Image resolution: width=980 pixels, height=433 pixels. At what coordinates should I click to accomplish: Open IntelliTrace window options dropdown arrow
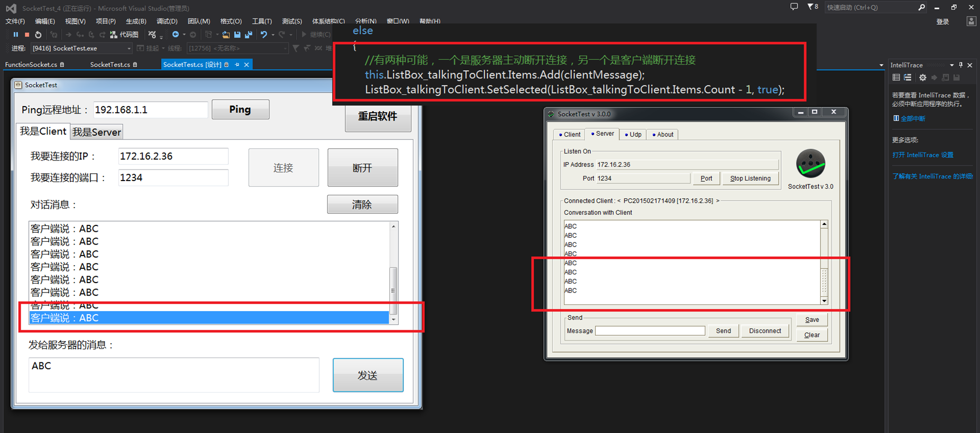951,65
